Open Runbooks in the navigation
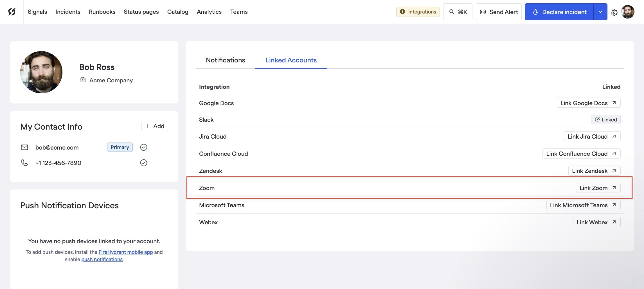 pyautogui.click(x=102, y=12)
